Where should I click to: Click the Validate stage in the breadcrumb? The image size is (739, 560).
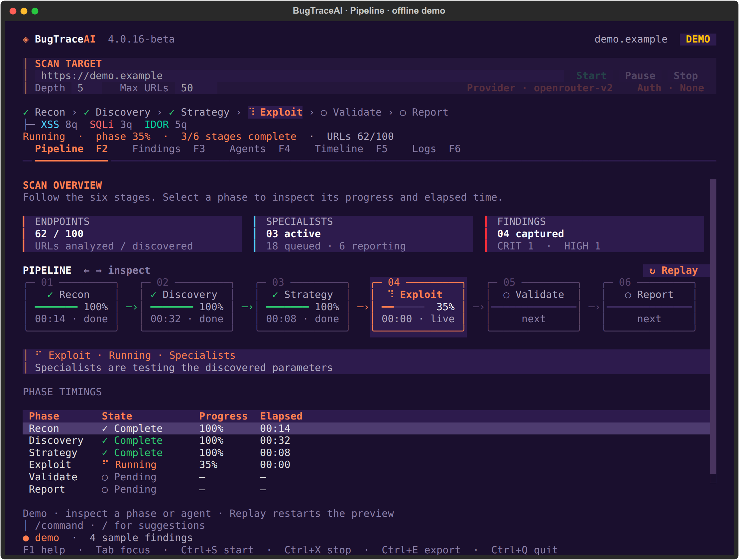pos(351,113)
